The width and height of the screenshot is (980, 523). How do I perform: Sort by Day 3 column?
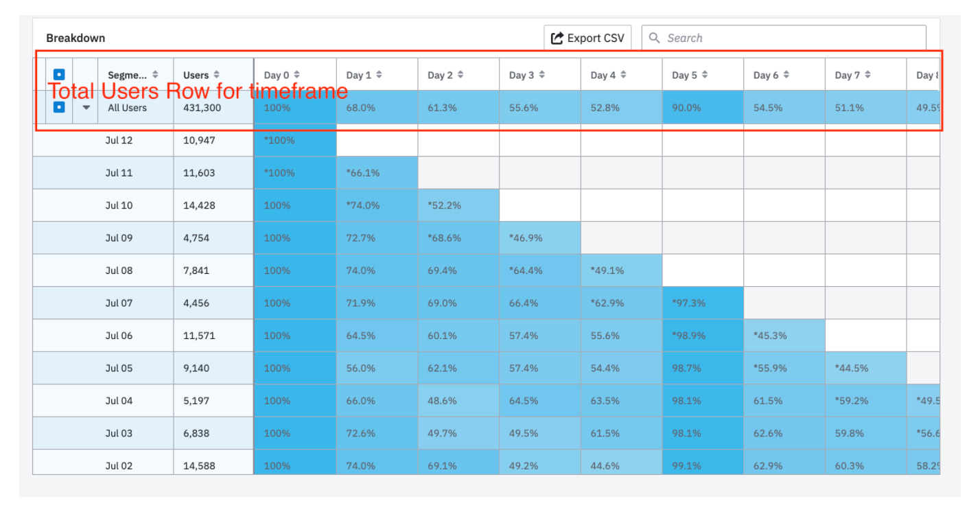click(527, 75)
